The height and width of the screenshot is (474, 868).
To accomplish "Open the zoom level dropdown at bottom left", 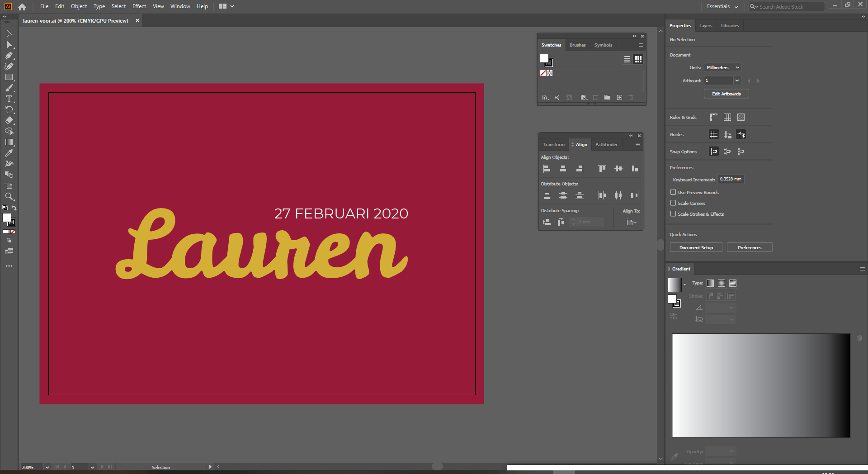I will point(47,467).
